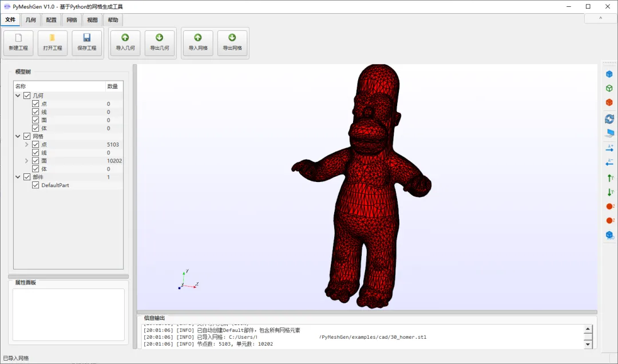Screen dimensions: 618x364
Task: Click the log line 节点数: 5103, 单元数: 10202
Action: pyautogui.click(x=208, y=344)
